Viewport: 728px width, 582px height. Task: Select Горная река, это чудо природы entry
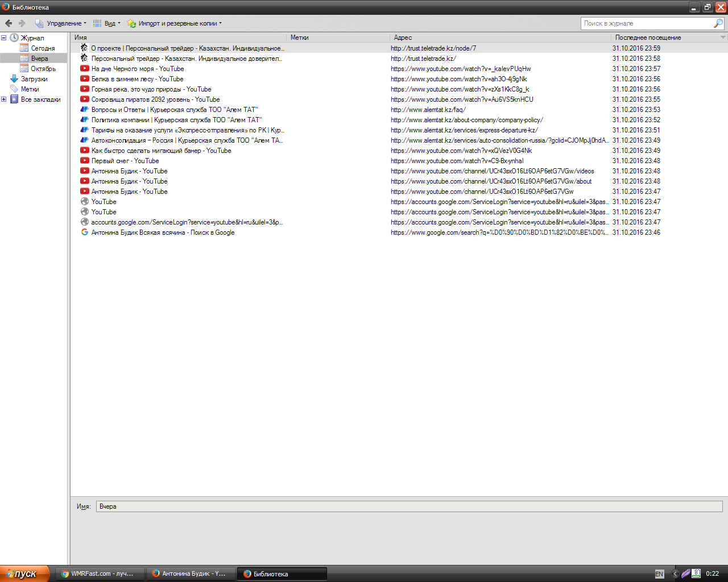click(x=399, y=89)
